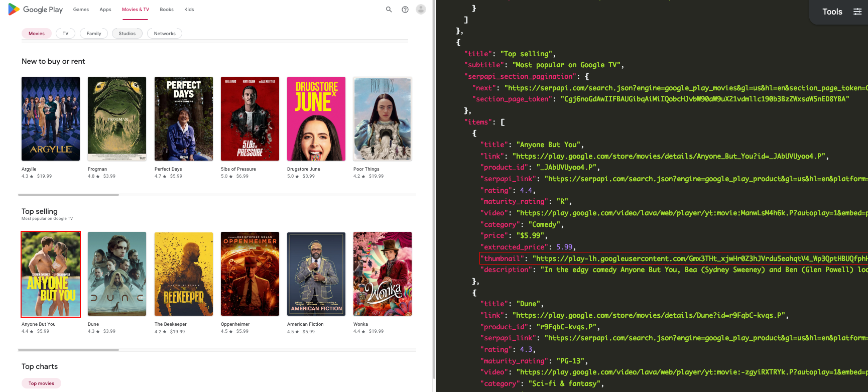Click the Top selling heading
The height and width of the screenshot is (392, 868).
click(40, 211)
